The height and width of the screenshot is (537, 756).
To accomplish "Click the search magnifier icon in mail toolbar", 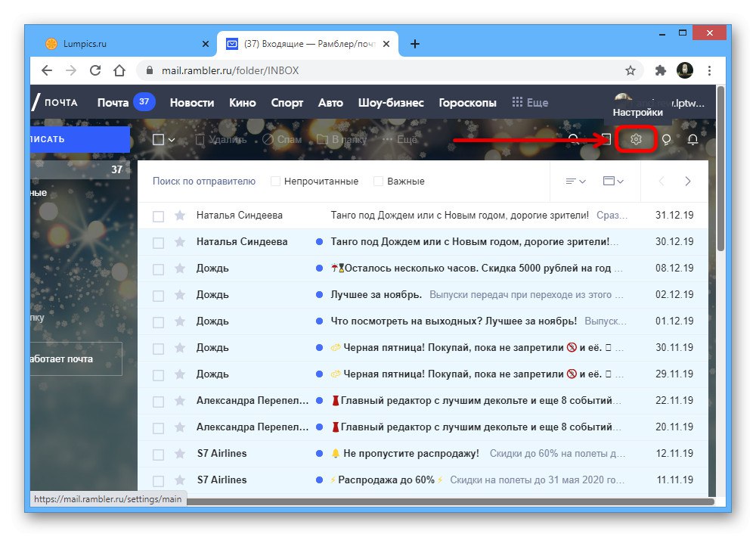I will 573,139.
